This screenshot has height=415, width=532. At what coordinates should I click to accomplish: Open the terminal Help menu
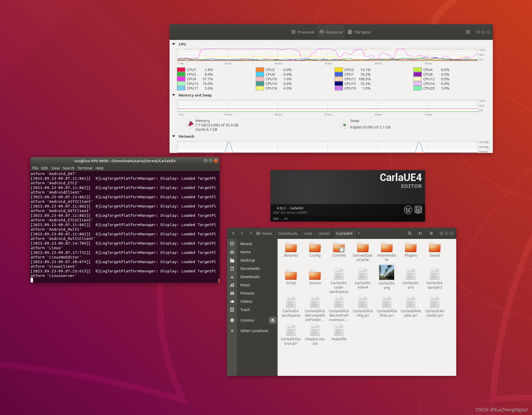click(99, 168)
